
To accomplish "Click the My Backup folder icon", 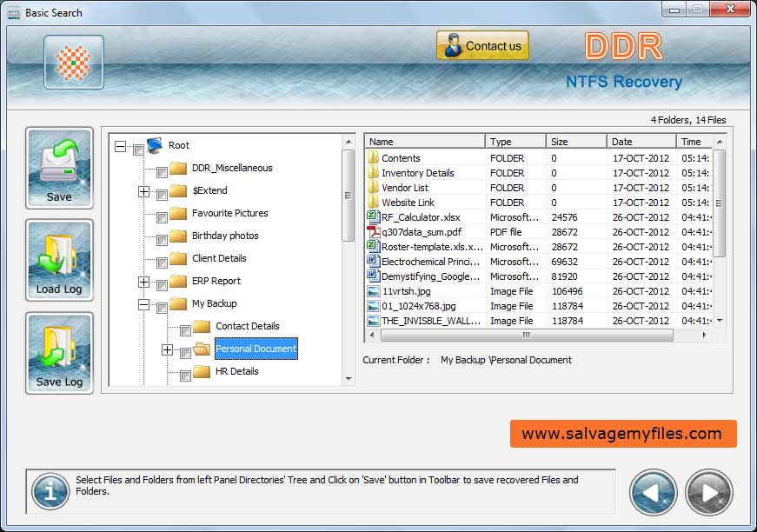I will click(x=178, y=303).
